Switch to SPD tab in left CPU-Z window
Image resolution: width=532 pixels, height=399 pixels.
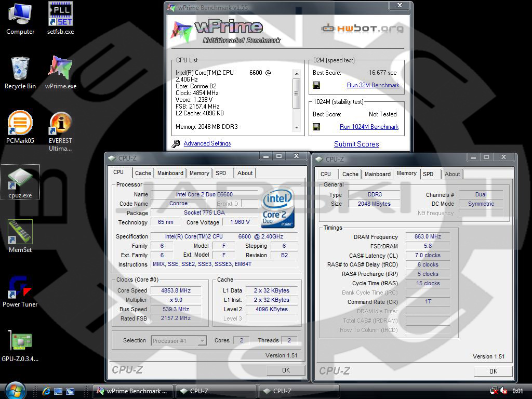221,173
